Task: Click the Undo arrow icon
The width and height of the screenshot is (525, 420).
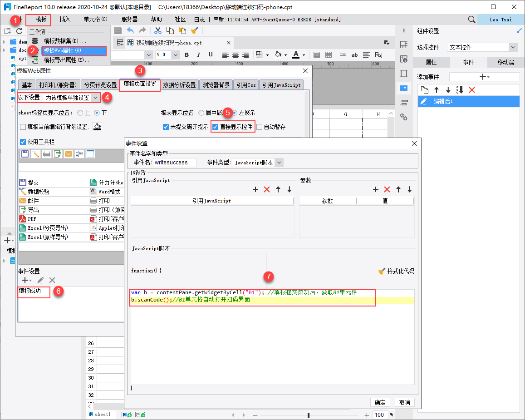Action: tap(130, 30)
